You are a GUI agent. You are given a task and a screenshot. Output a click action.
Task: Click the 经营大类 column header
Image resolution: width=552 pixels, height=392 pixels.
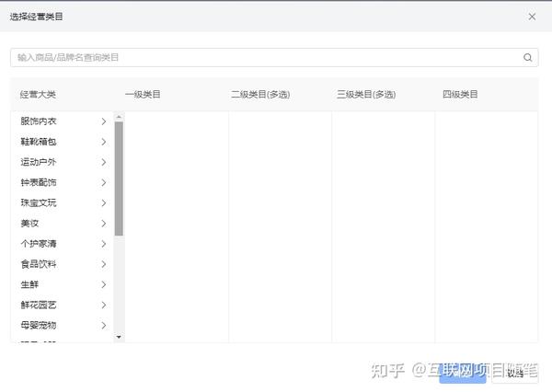(x=38, y=95)
